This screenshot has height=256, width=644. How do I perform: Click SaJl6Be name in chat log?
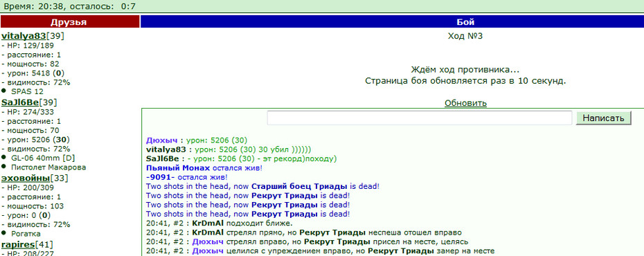(163, 158)
